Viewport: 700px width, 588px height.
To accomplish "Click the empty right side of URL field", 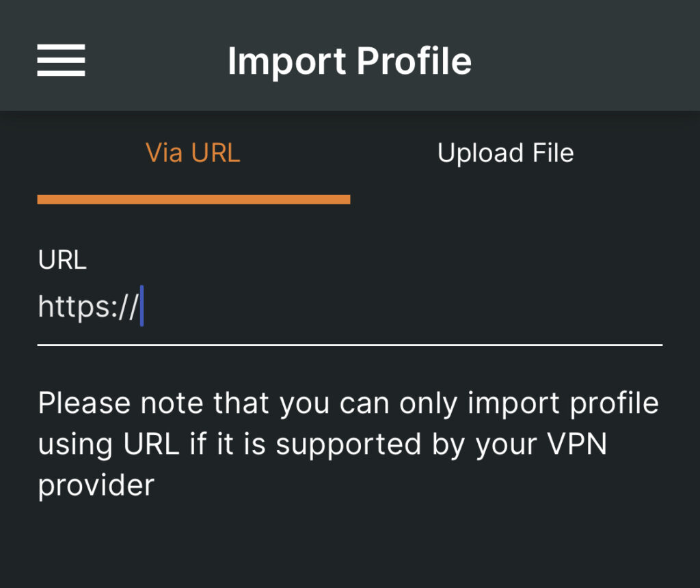I will click(402, 307).
